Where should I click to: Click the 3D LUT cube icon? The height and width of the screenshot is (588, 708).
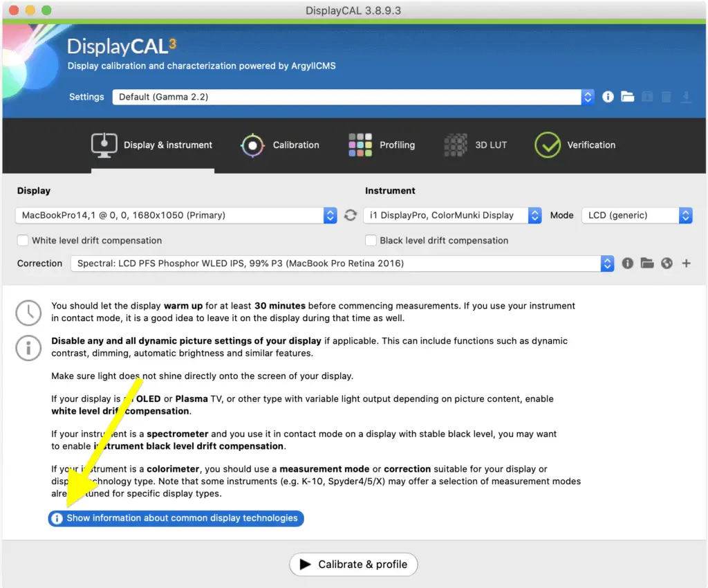coord(456,145)
